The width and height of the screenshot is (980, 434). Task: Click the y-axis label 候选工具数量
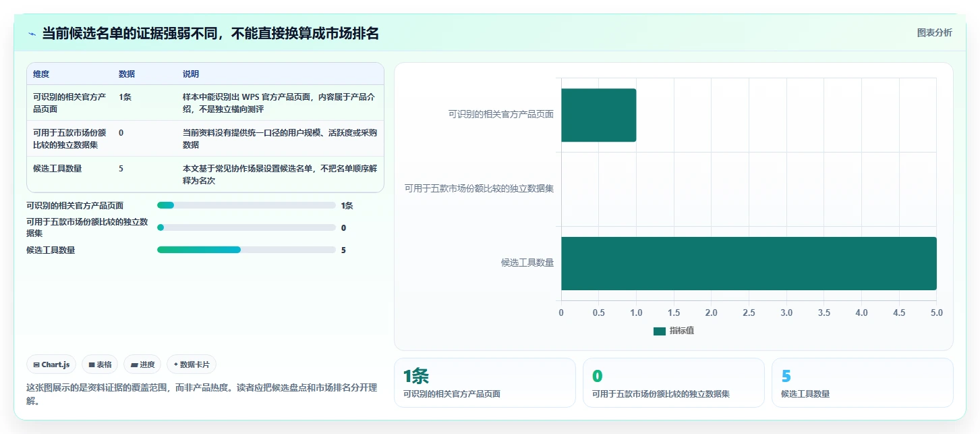(x=527, y=263)
